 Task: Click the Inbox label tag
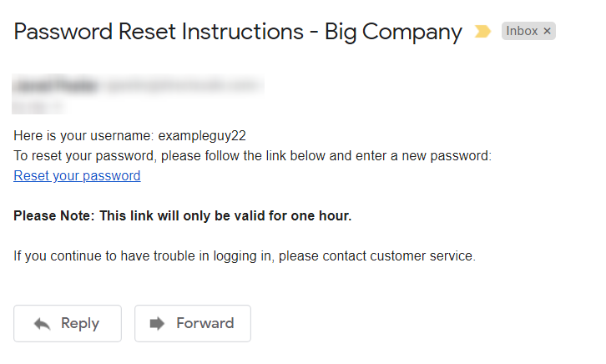pos(523,32)
